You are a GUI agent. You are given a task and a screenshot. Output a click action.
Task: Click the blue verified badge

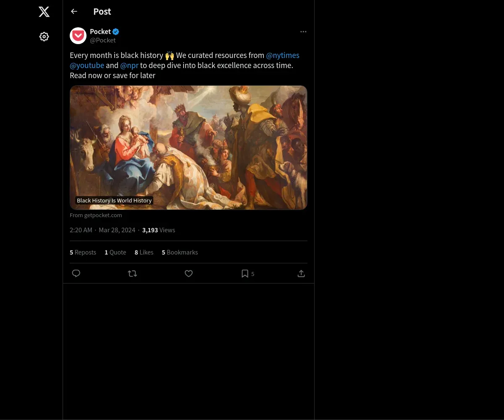point(116,31)
